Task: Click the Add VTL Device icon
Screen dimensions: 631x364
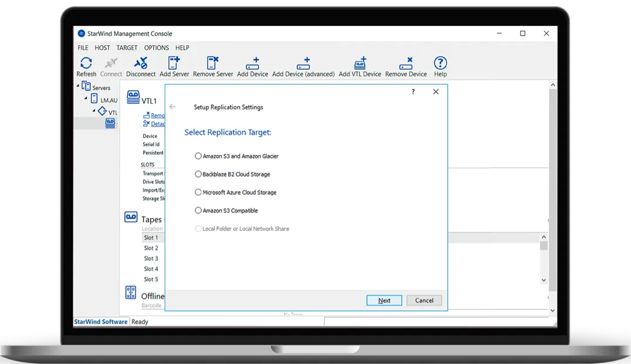Action: (x=359, y=63)
